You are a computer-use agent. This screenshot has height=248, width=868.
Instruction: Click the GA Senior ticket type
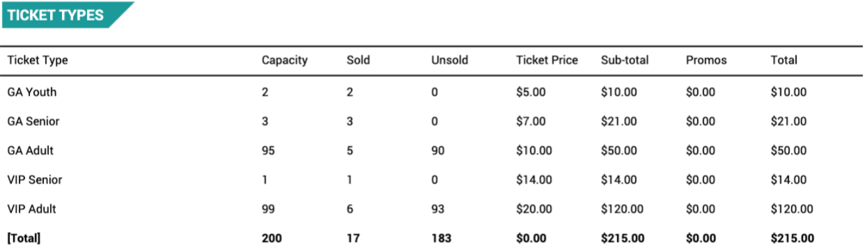coord(33,121)
